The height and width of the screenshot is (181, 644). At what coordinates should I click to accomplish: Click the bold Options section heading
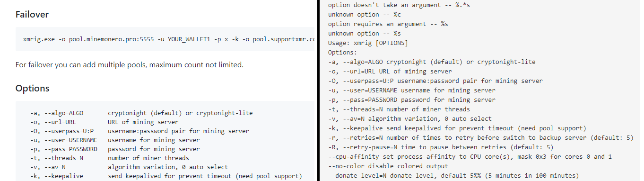(32, 88)
